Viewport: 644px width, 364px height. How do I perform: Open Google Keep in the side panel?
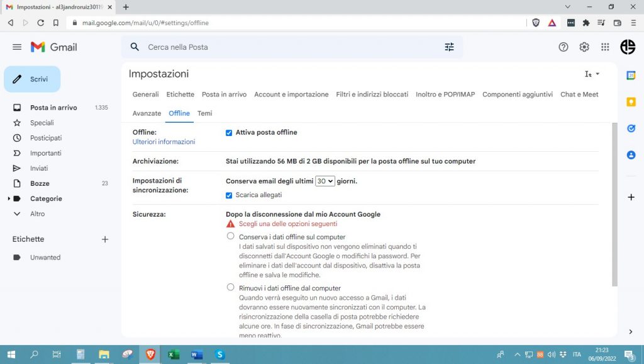point(631,101)
